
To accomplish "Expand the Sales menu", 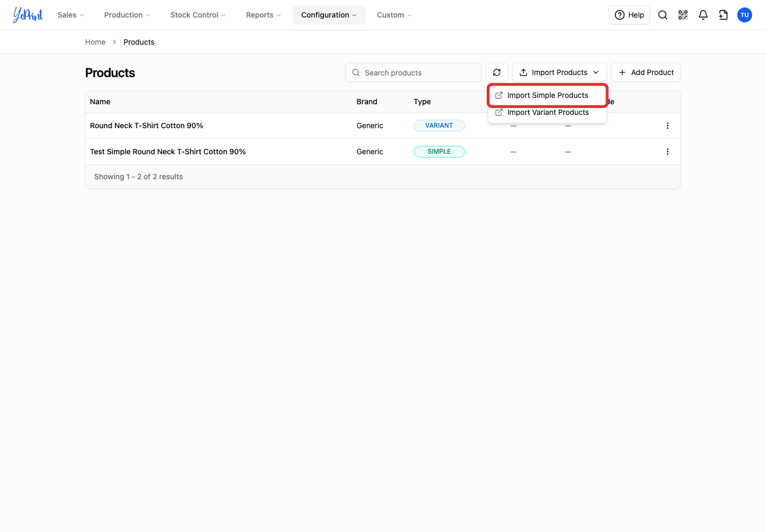I will pos(71,15).
